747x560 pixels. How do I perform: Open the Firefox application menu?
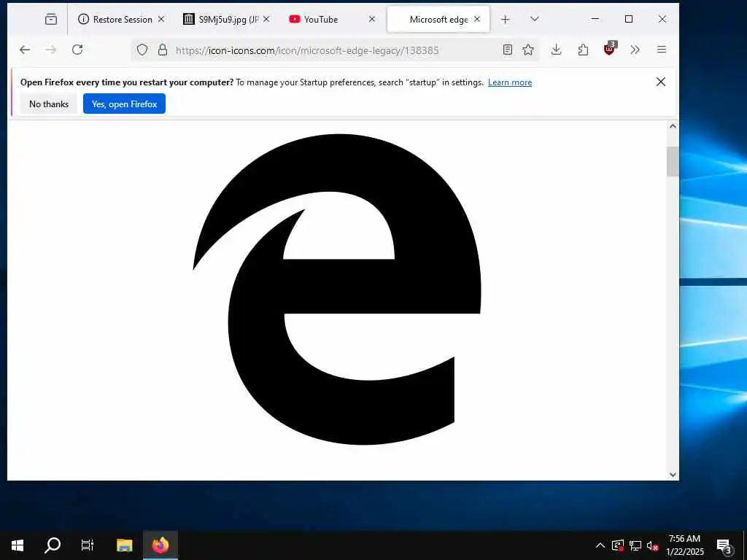click(x=661, y=50)
